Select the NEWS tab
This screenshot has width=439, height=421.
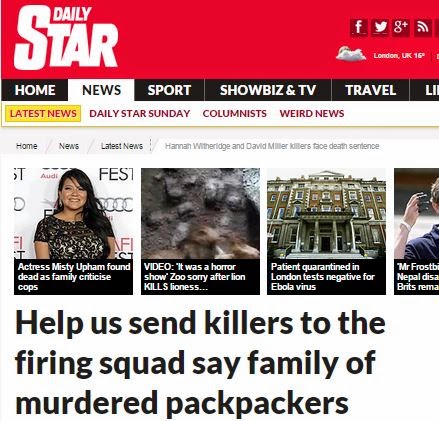click(x=101, y=90)
